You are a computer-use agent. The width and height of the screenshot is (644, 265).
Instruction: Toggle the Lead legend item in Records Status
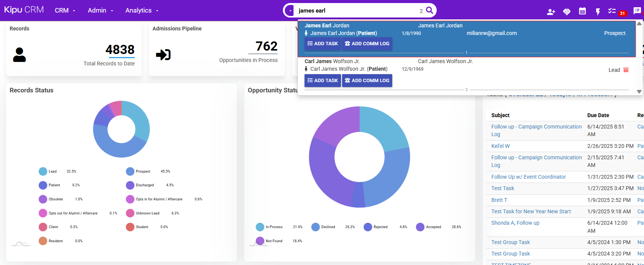point(52,171)
